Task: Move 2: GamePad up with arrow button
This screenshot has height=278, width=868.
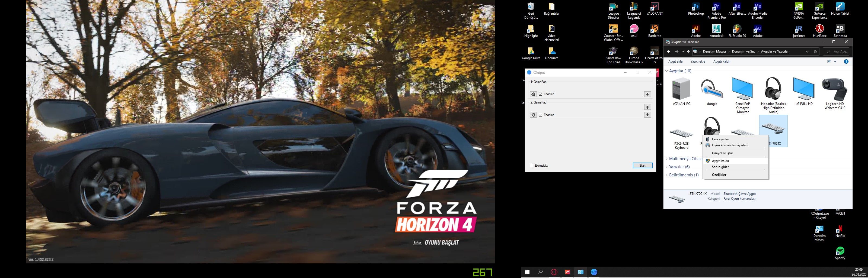Action: pyautogui.click(x=647, y=107)
